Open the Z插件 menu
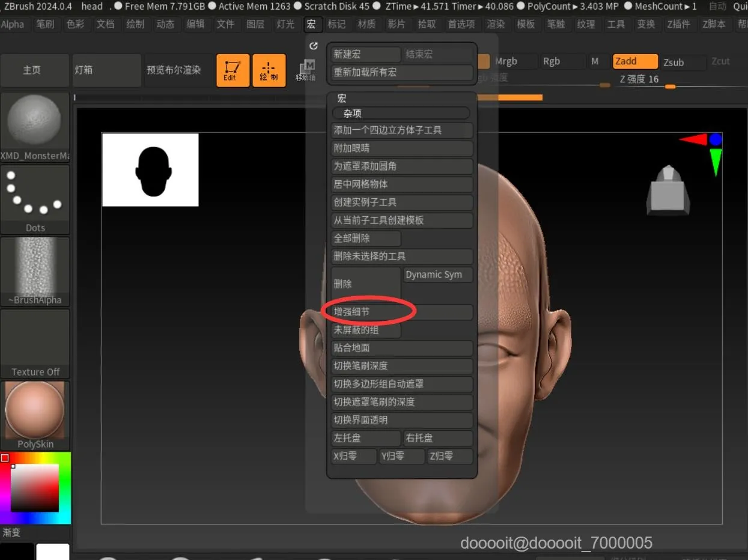This screenshot has height=560, width=748. 678,25
